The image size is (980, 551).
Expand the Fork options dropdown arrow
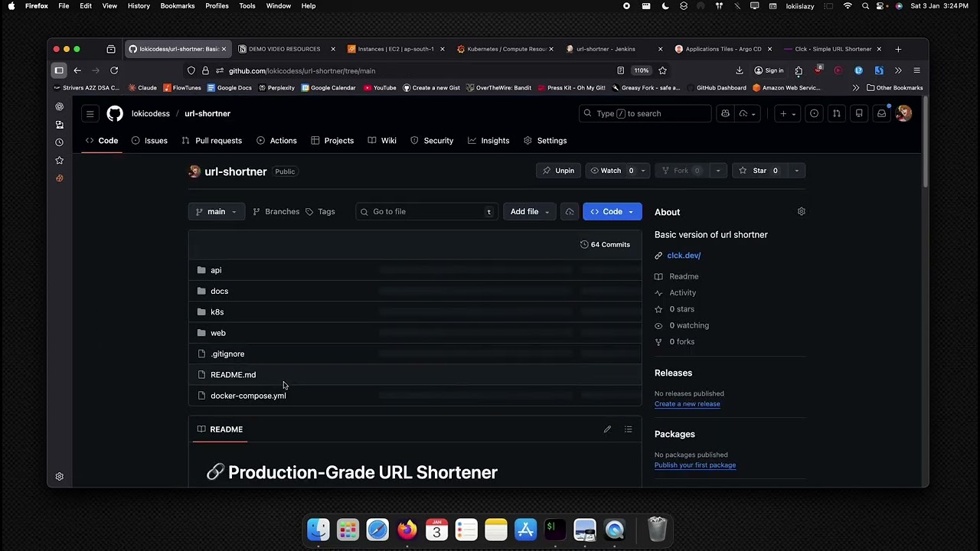point(717,171)
